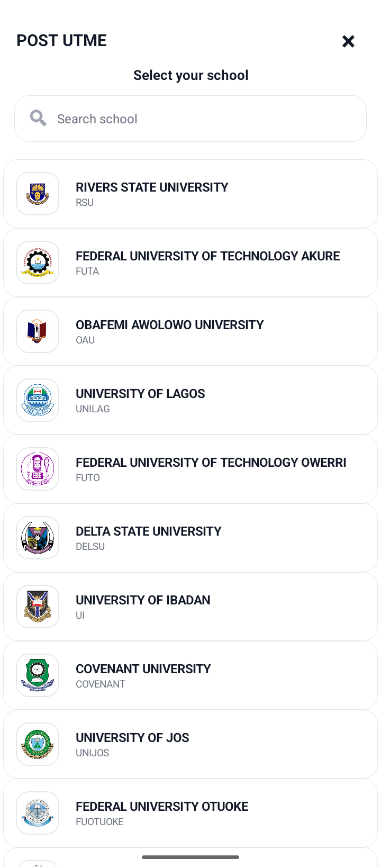The width and height of the screenshot is (381, 868).
Task: Click the Federal University Otuoke emblem
Action: pyautogui.click(x=38, y=813)
